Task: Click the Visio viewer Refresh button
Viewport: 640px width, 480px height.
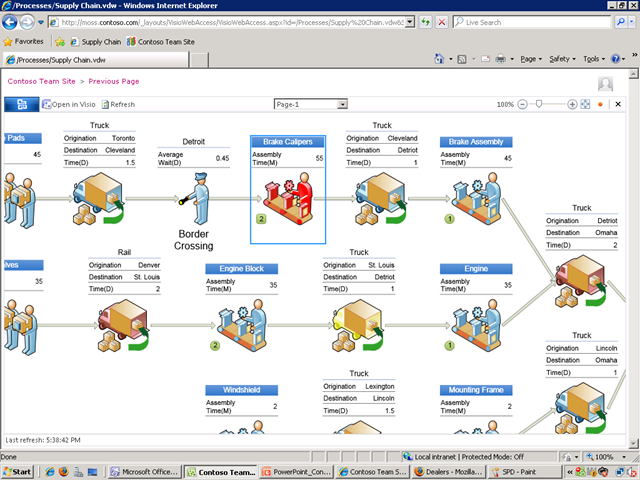Action: click(118, 104)
